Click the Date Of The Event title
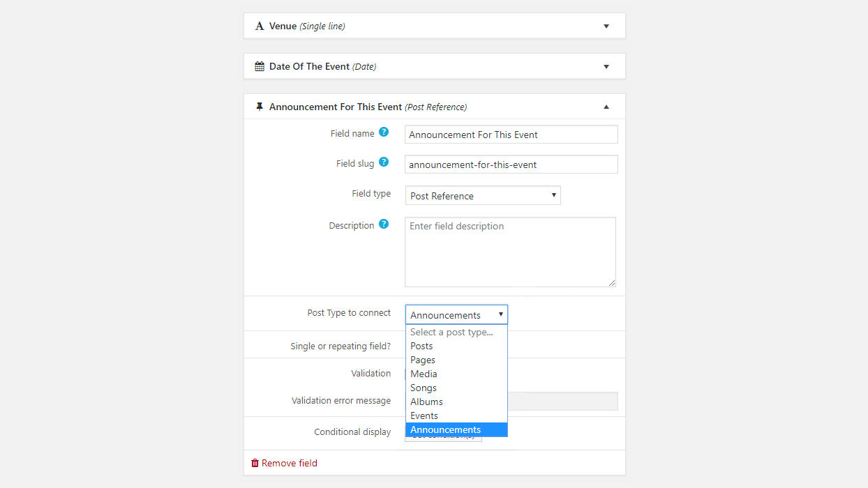 pyautogui.click(x=309, y=67)
